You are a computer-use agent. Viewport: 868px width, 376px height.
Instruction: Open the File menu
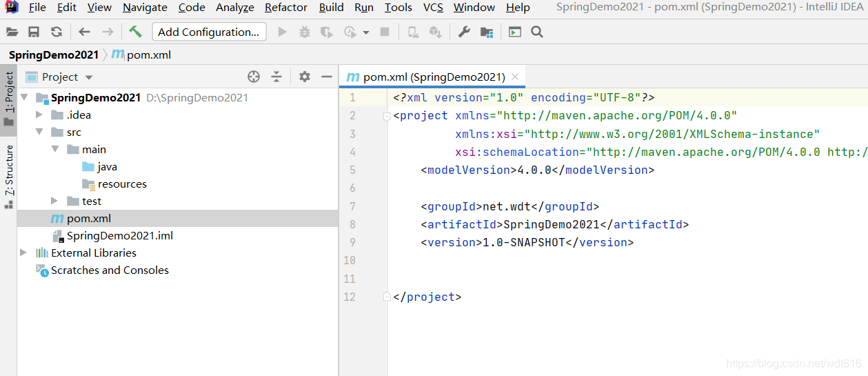pyautogui.click(x=37, y=8)
